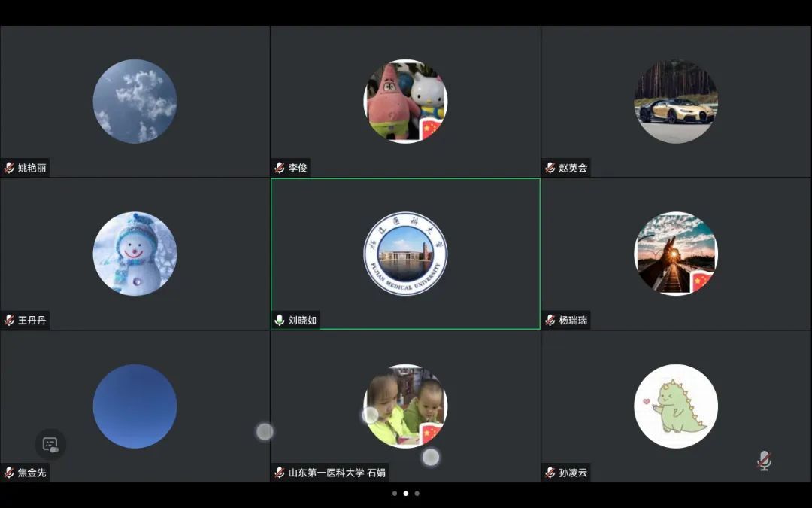Click the green active mic icon beside 刘晓如
This screenshot has height=508, width=812.
click(x=280, y=320)
